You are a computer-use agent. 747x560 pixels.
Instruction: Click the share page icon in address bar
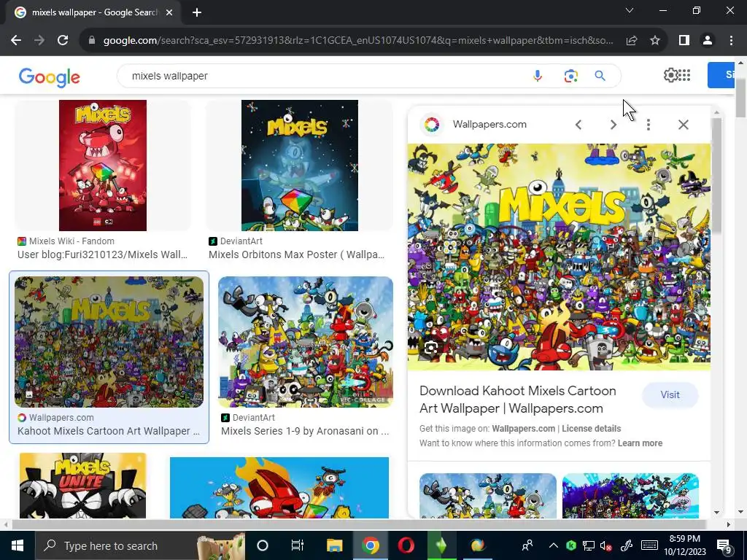[632, 41]
